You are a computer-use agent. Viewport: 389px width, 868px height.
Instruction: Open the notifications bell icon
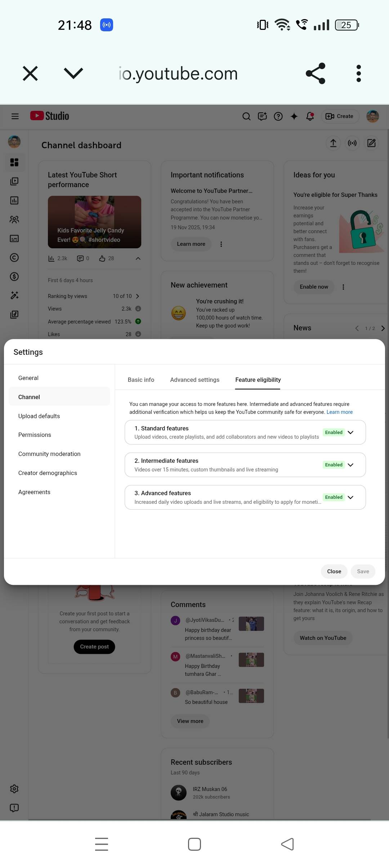pos(310,116)
